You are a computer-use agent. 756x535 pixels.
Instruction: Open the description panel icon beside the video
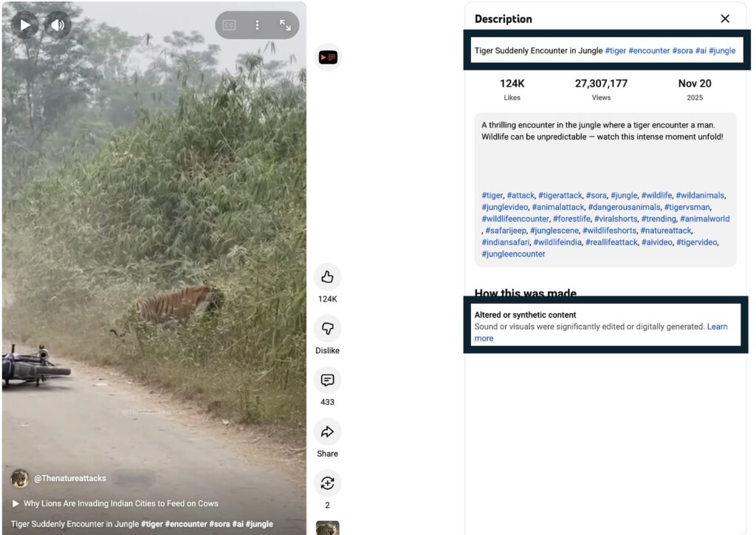coord(328,58)
